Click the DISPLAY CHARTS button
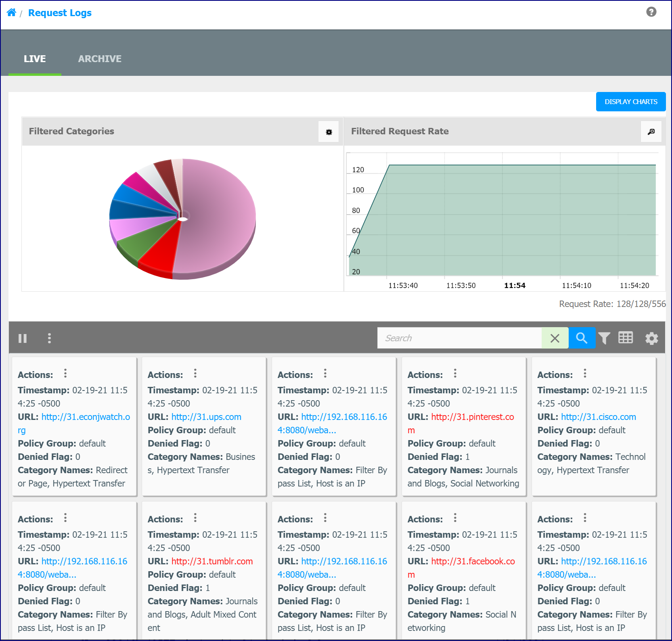Screen dimensions: 672x641 coord(631,102)
